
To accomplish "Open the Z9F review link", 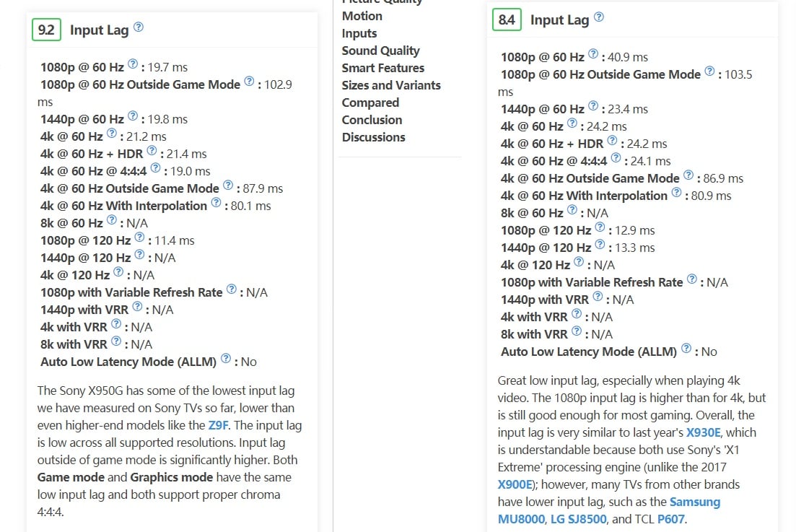I will [x=218, y=425].
